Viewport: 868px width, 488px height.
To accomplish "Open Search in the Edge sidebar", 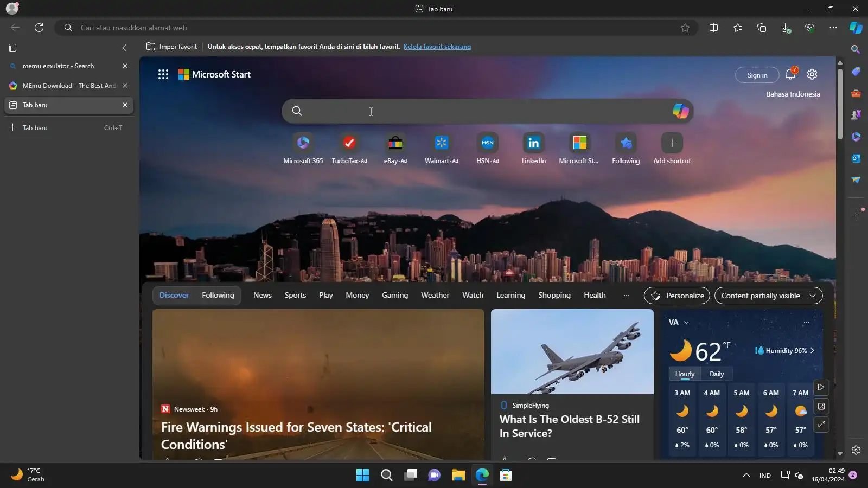I will tap(856, 49).
